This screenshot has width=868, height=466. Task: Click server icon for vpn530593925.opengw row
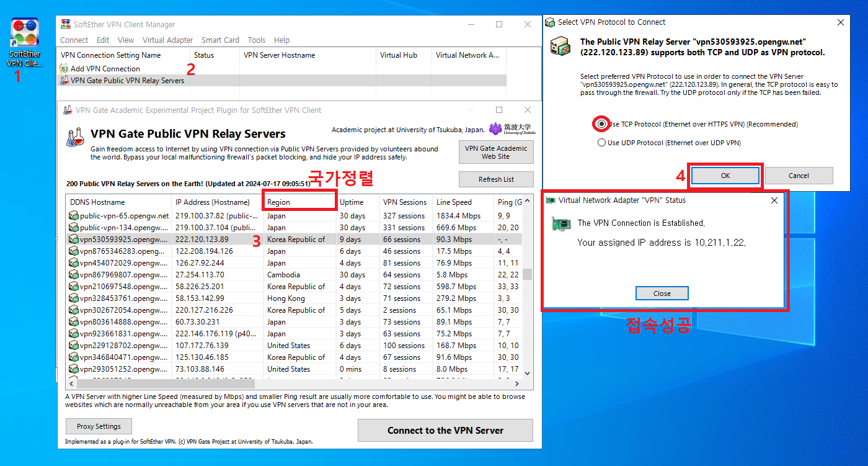click(74, 240)
